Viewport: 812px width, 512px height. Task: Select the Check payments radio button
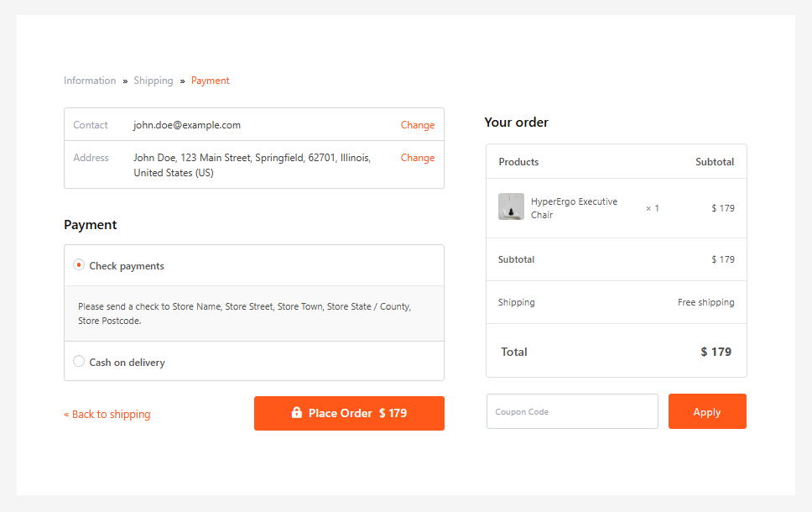coord(79,264)
